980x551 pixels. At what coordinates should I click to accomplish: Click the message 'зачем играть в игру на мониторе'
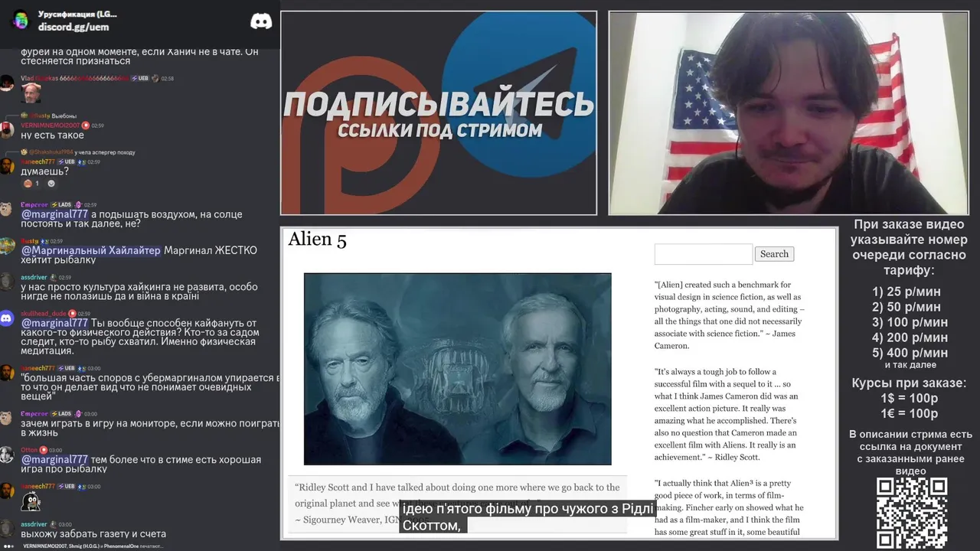[x=150, y=428]
